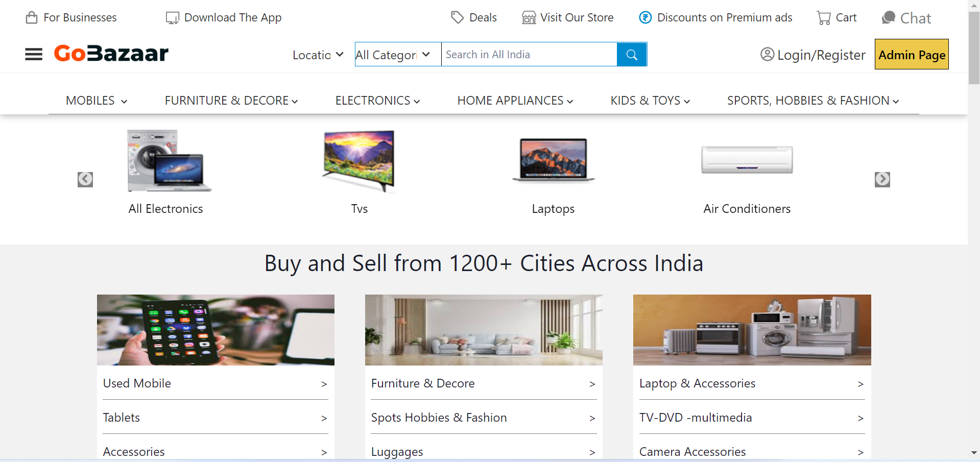Expand the HOME APPLIANCES category menu
The width and height of the screenshot is (980, 462).
[514, 101]
